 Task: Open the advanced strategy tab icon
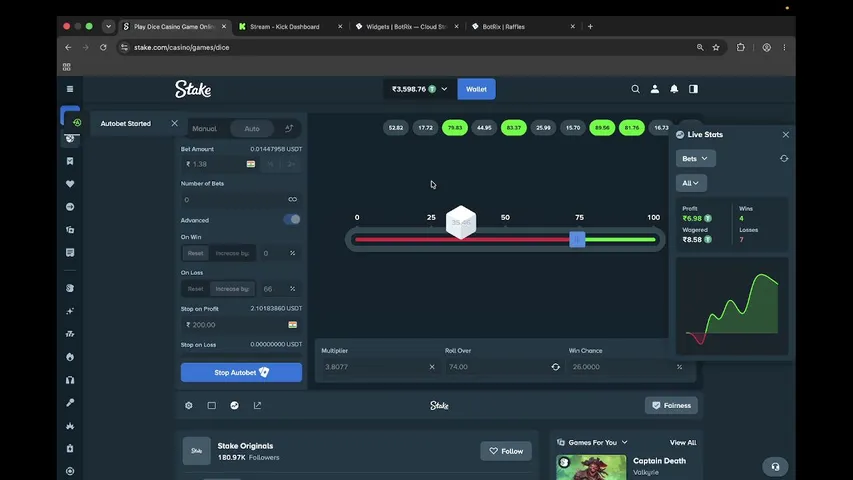pos(289,128)
